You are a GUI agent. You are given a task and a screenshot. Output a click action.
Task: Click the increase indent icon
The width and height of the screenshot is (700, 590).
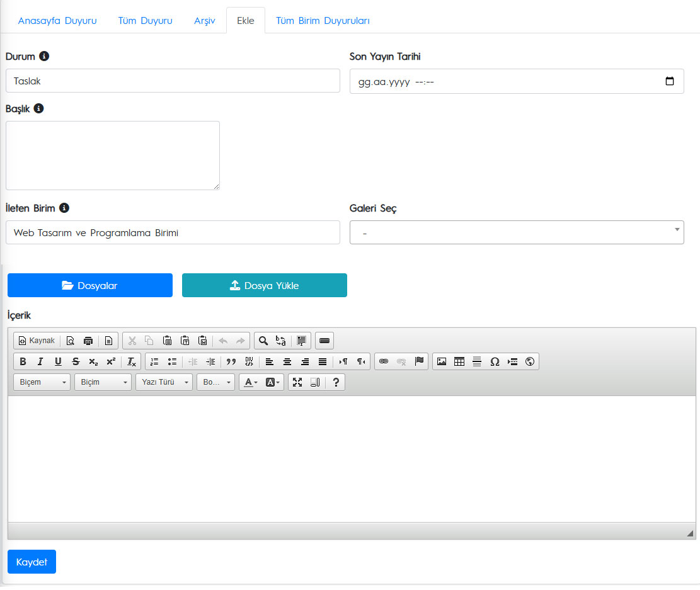210,361
